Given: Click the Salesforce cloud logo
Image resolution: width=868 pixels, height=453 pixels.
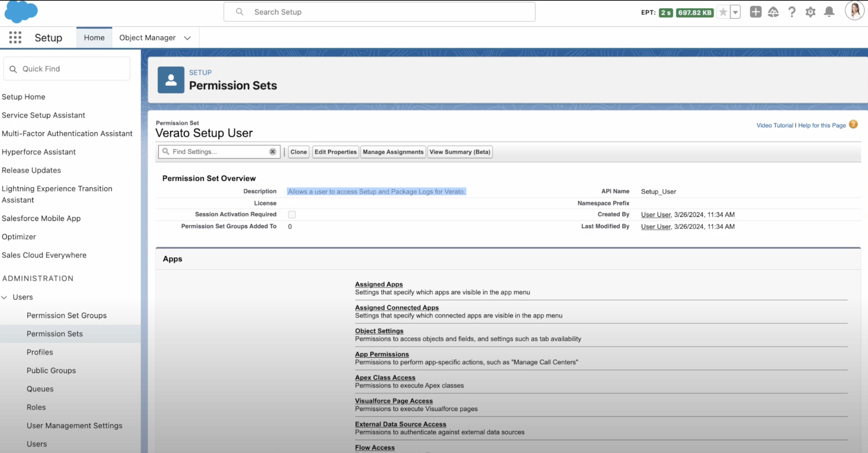Looking at the screenshot, I should pos(21,12).
